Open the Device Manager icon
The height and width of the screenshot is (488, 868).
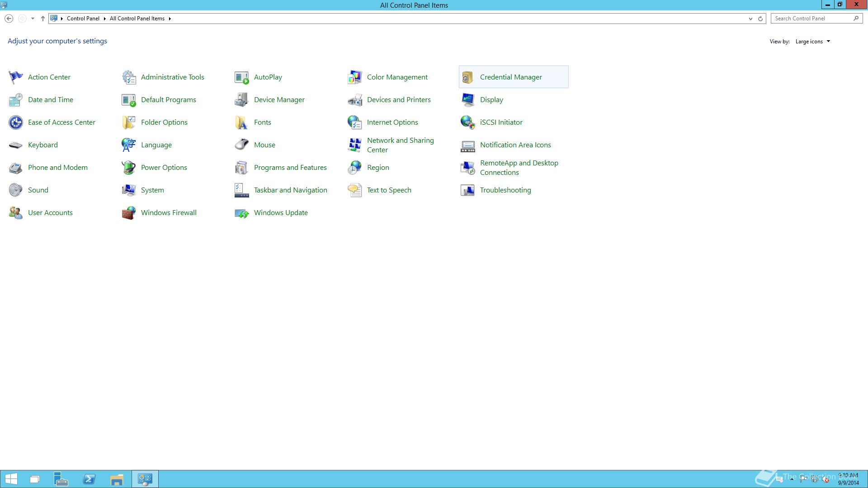point(241,100)
